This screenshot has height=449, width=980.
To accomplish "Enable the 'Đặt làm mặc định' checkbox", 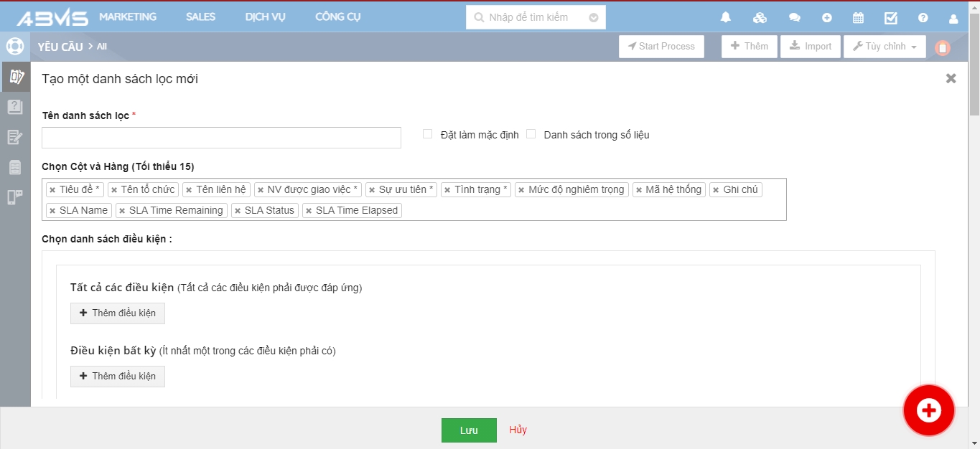I will click(x=427, y=134).
